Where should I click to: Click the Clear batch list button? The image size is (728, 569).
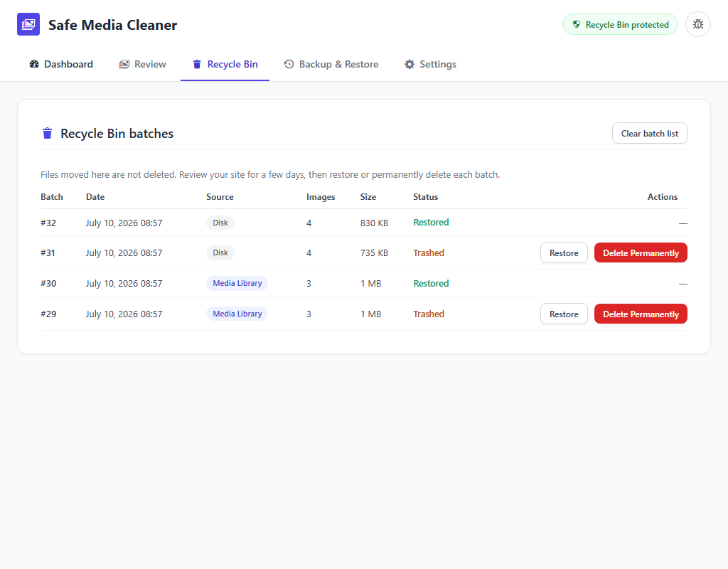pos(650,133)
